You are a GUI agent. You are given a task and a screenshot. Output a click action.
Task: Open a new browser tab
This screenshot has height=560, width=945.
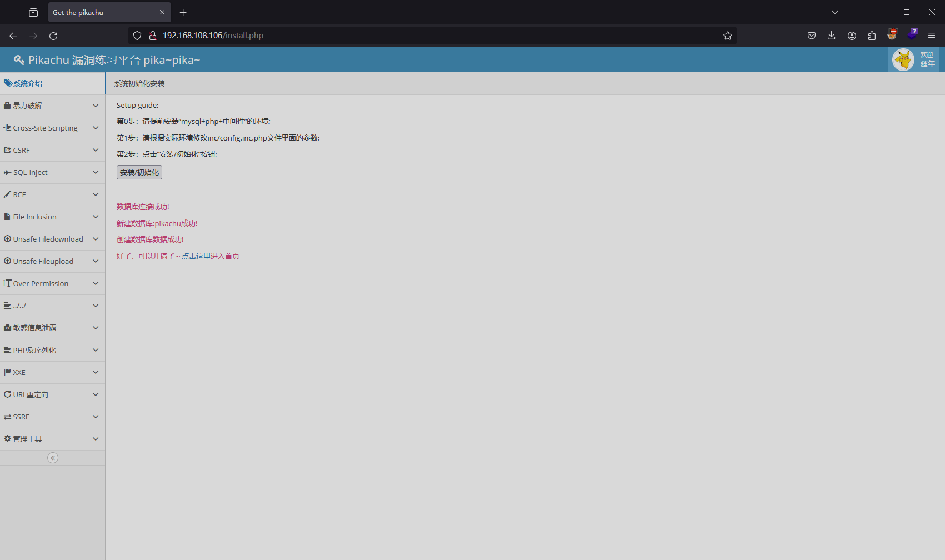point(183,12)
